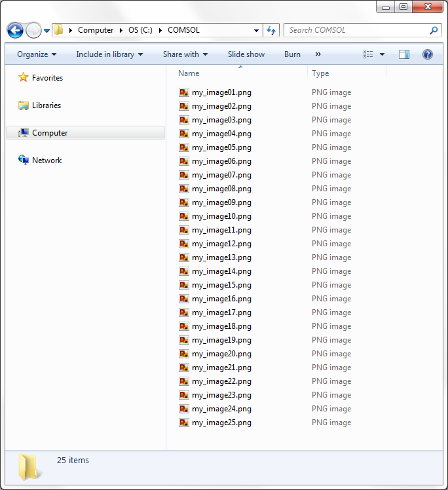The width and height of the screenshot is (448, 490).
Task: Open more view options dropdown arrow
Action: pyautogui.click(x=382, y=54)
